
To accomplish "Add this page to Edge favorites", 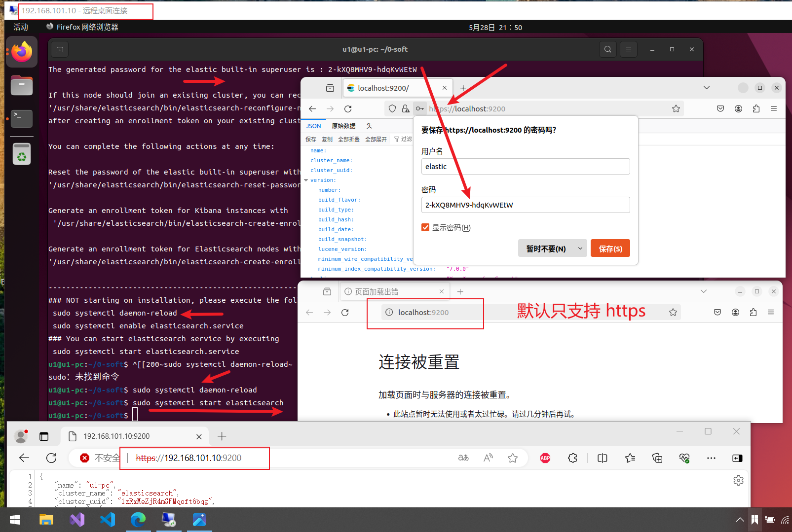I will [x=513, y=458].
